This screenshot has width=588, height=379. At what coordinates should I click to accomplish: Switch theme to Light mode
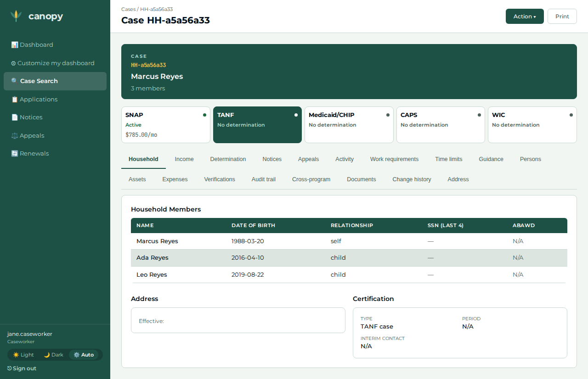coord(23,355)
